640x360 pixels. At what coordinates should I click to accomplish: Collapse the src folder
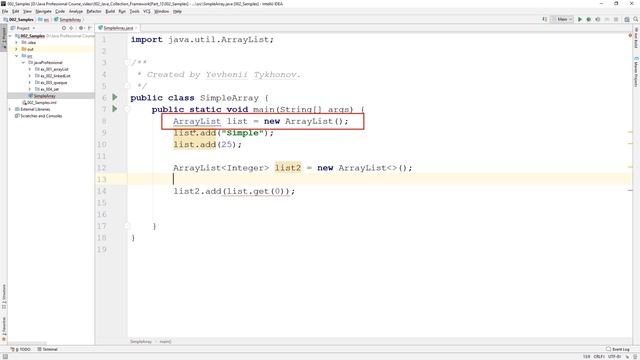17,56
